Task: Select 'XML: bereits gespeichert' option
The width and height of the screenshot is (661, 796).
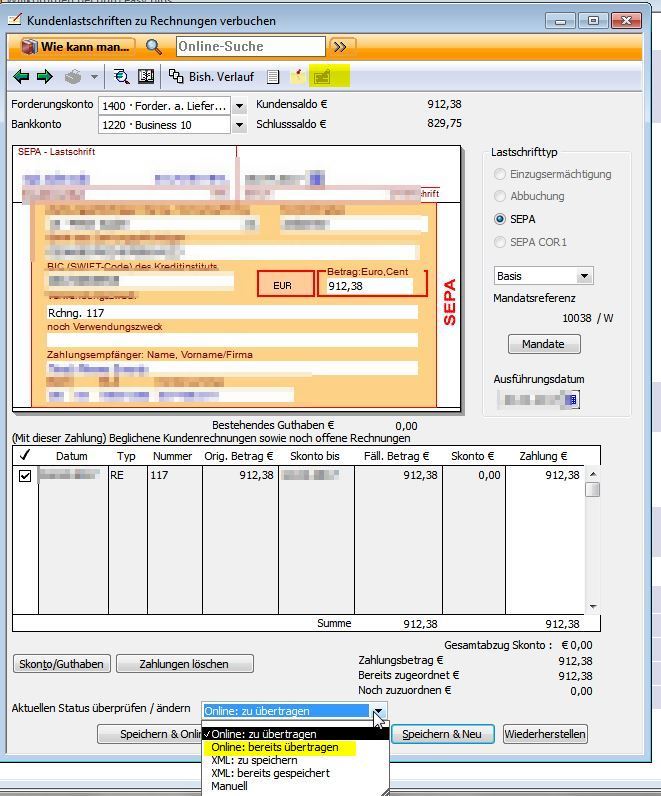Action: (x=295, y=773)
